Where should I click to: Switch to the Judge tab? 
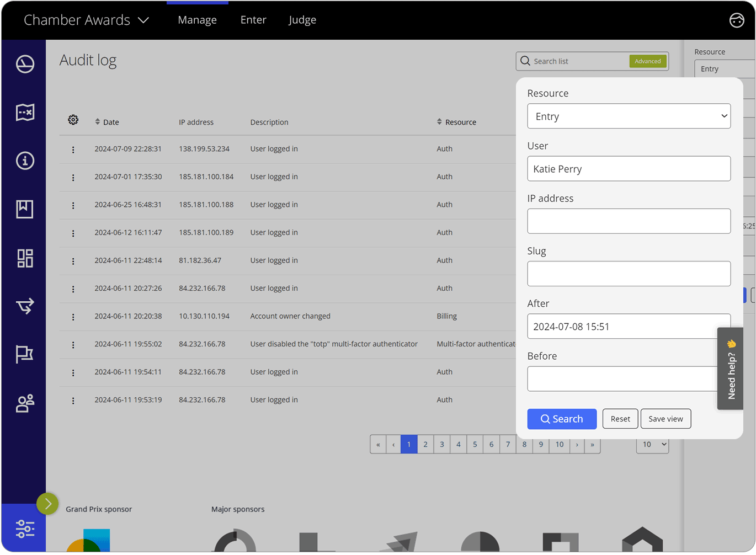pos(302,20)
